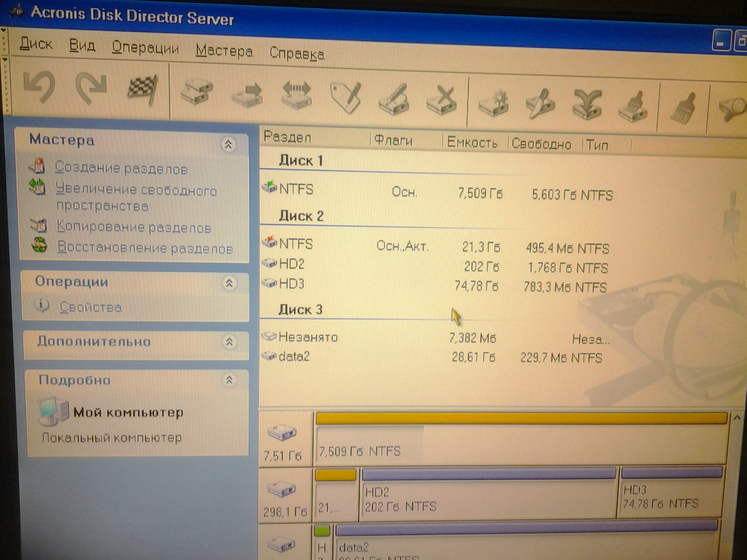Viewport: 747px width, 560px height.
Task: Click the Resize partition double-arrow icon
Action: tap(296, 96)
